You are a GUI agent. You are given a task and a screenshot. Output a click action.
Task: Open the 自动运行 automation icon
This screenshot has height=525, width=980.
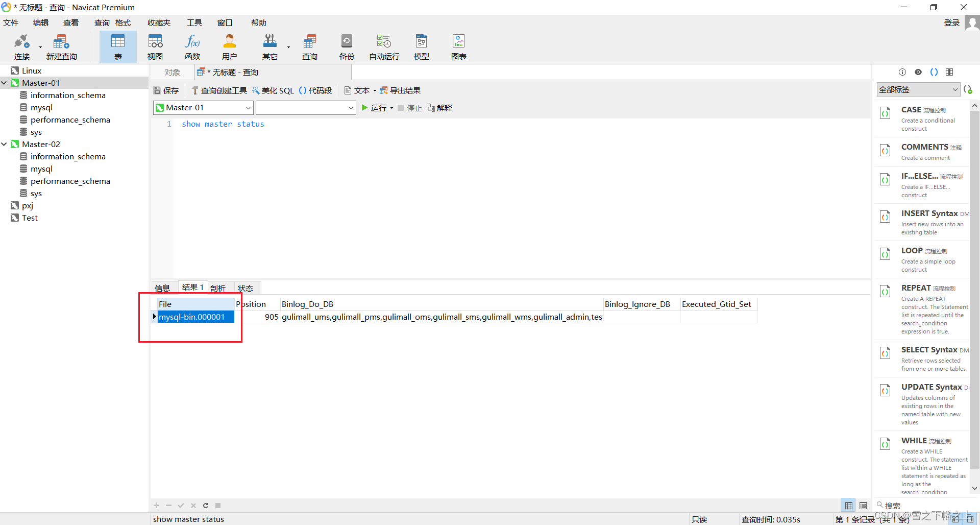pyautogui.click(x=384, y=47)
